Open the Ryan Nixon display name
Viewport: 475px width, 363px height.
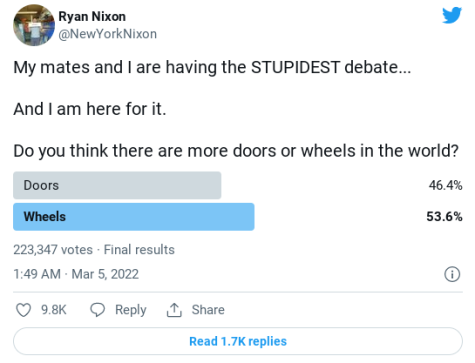pos(92,16)
